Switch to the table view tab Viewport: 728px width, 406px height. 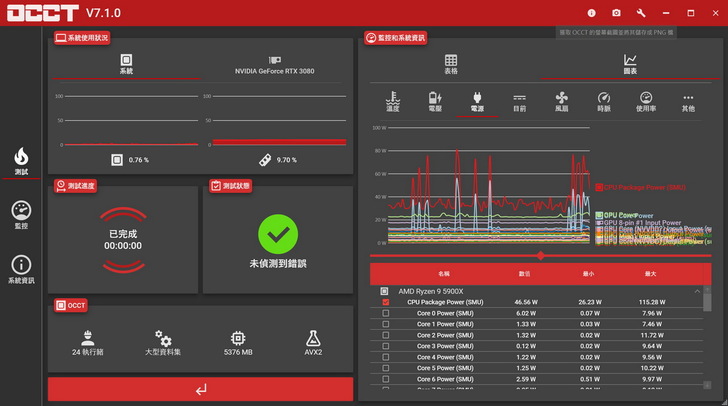tap(451, 64)
